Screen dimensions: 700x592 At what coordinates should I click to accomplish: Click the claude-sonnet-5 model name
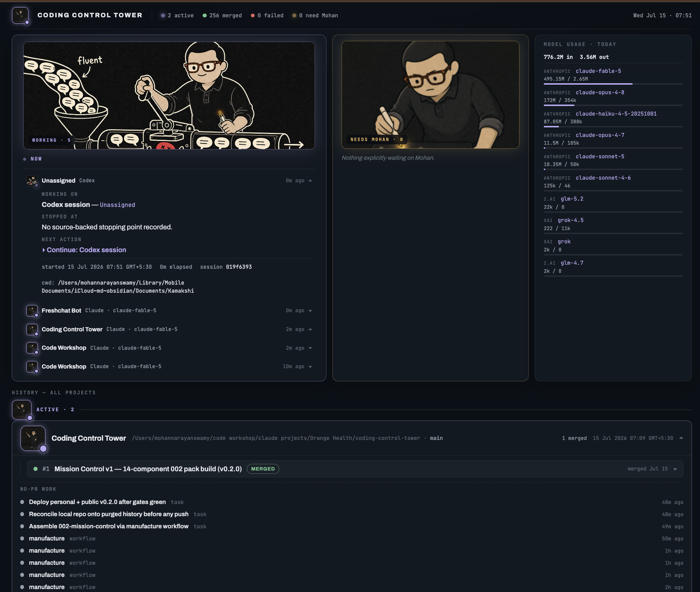point(600,156)
